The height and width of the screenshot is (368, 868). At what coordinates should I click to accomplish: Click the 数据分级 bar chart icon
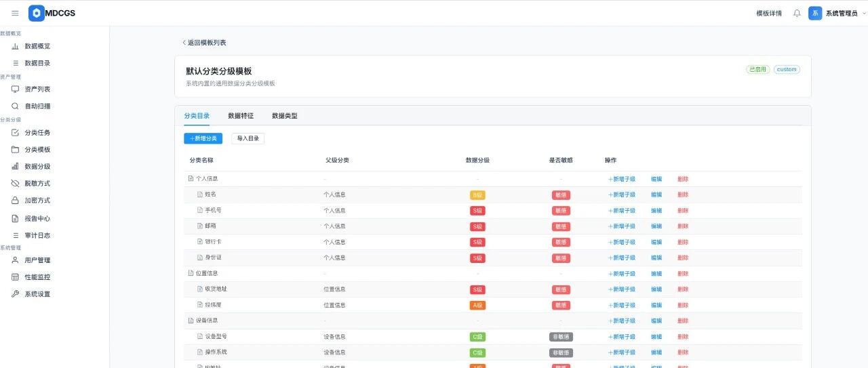(x=15, y=166)
